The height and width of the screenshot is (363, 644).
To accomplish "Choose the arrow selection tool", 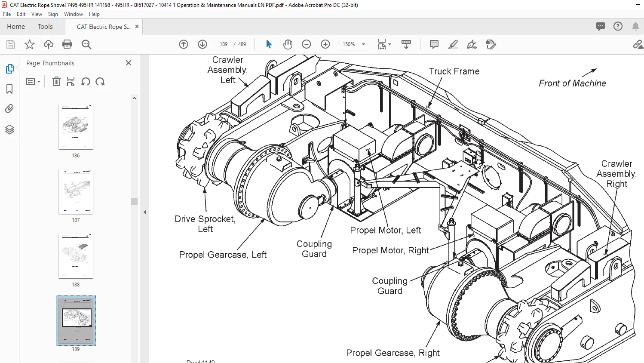I will (x=269, y=44).
